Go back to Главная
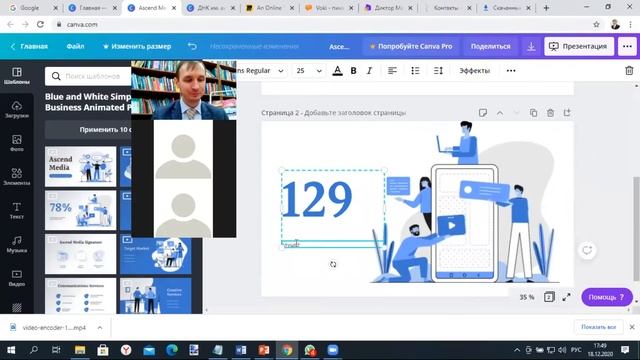Screen dimensions: 640x360 coord(29,47)
